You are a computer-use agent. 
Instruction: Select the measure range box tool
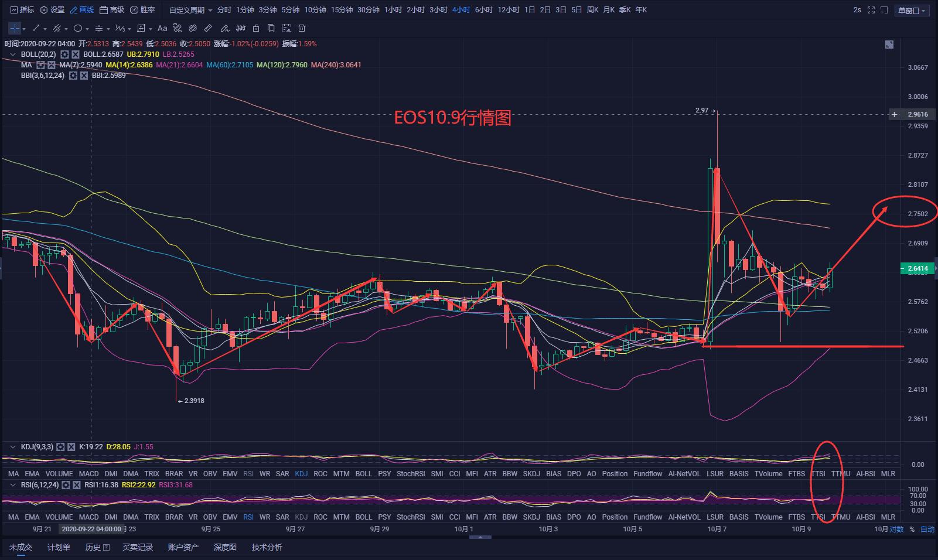pyautogui.click(x=141, y=28)
